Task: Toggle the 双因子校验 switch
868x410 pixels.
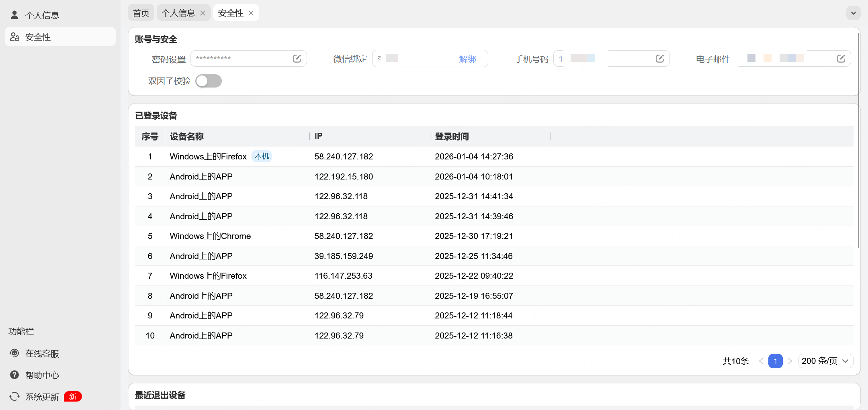Action: [x=209, y=81]
